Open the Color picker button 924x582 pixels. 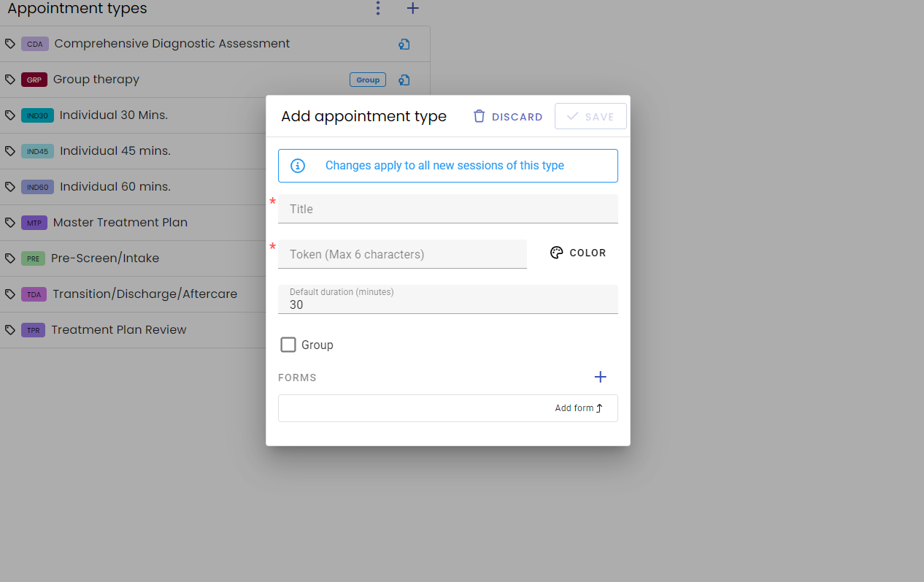[x=578, y=253]
